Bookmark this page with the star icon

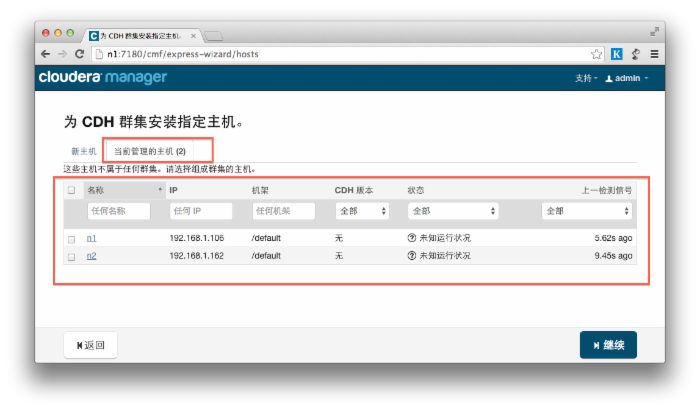[x=597, y=54]
